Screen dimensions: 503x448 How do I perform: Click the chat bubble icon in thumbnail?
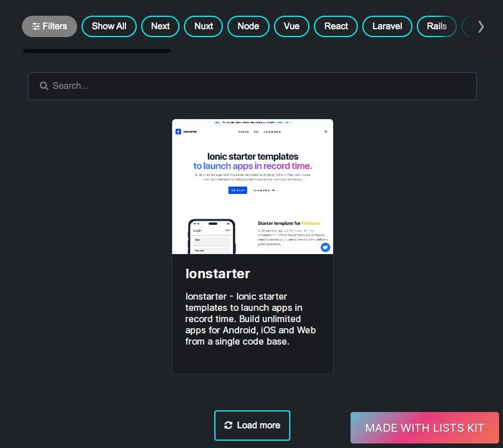tap(325, 247)
